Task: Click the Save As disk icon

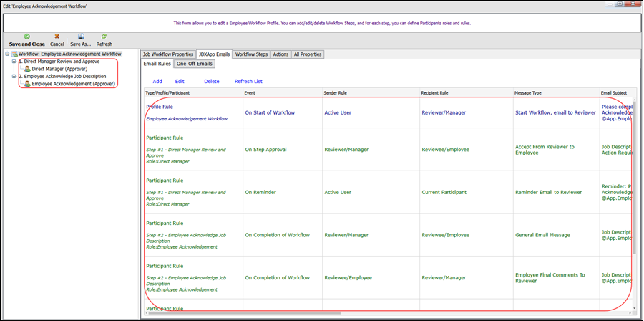Action: pyautogui.click(x=81, y=37)
